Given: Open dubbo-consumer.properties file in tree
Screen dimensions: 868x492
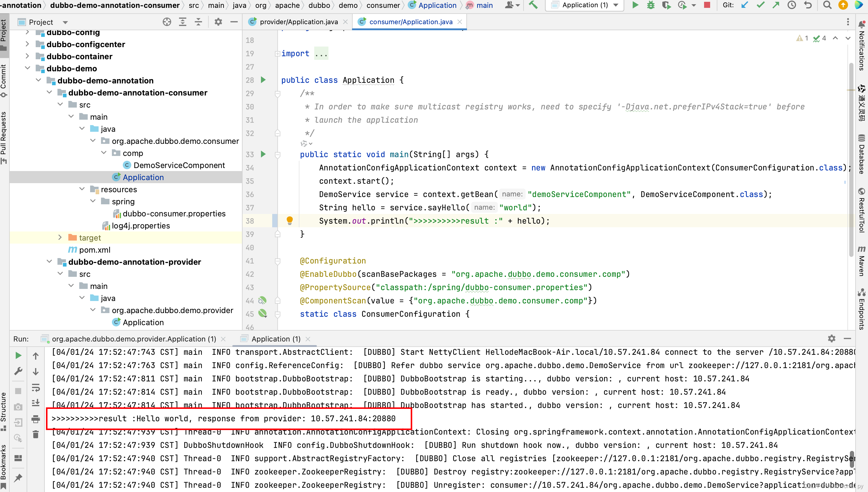Looking at the screenshot, I should pyautogui.click(x=174, y=214).
